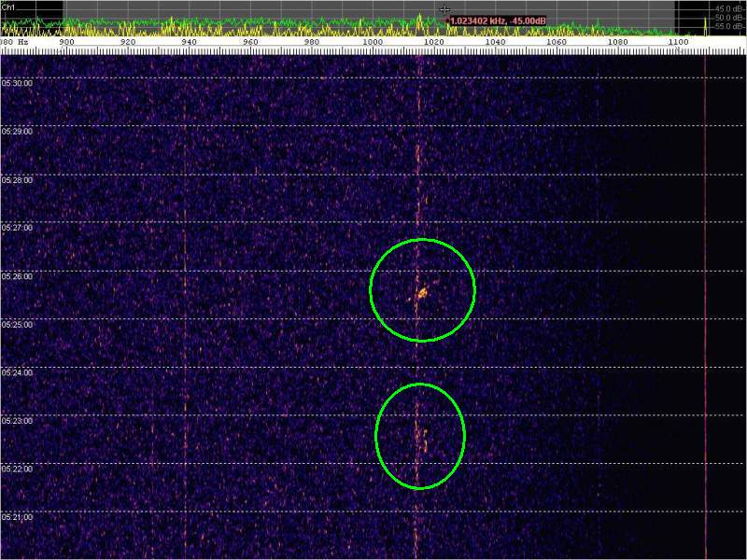The height and width of the screenshot is (560, 747).
Task: Click the spectrum peak near 1015 Hz
Action: pyautogui.click(x=419, y=19)
